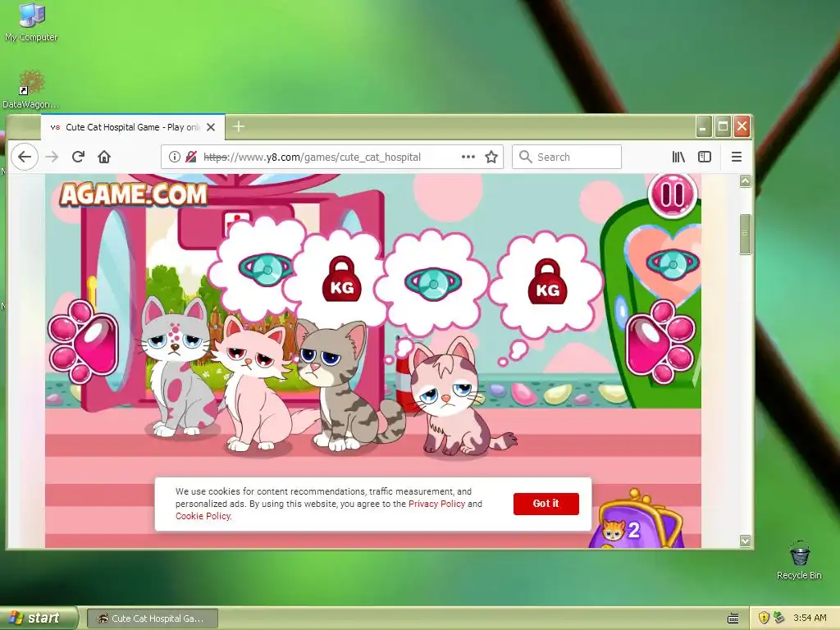
Task: Go back with the browser back arrow
Action: click(x=25, y=157)
